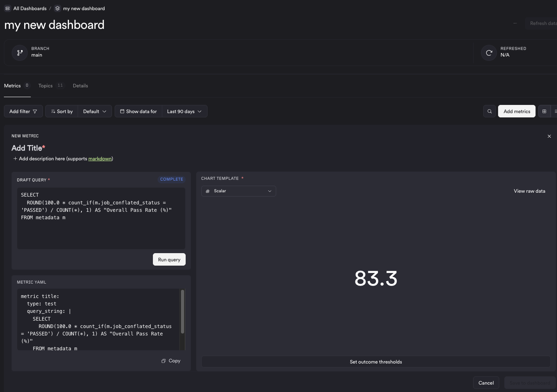Click the Add Title field
The height and width of the screenshot is (392, 557).
click(x=28, y=148)
